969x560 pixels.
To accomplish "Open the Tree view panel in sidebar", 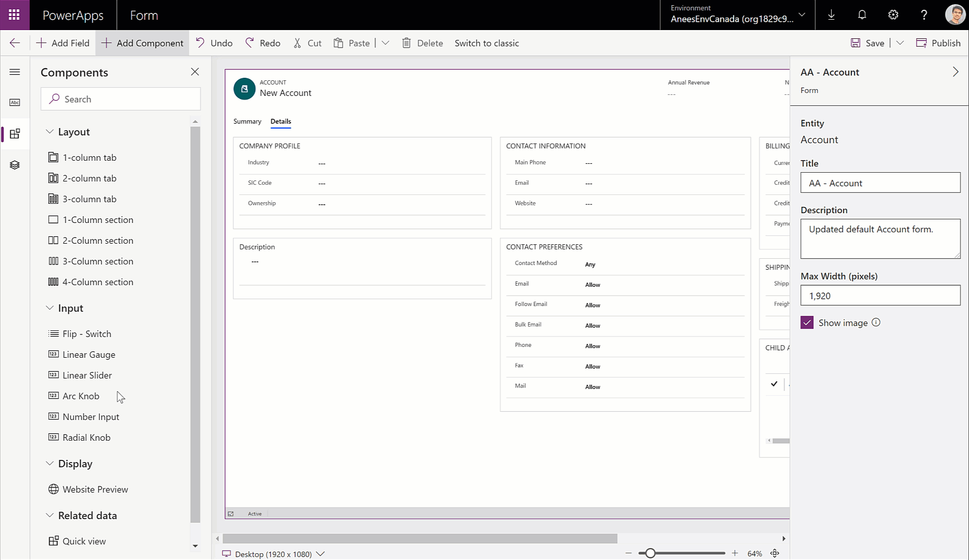I will [15, 164].
